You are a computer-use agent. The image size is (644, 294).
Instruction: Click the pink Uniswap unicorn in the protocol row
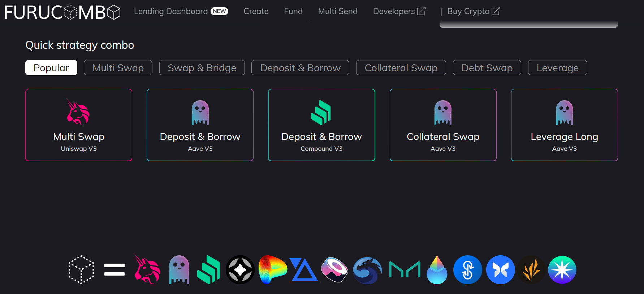tap(147, 269)
